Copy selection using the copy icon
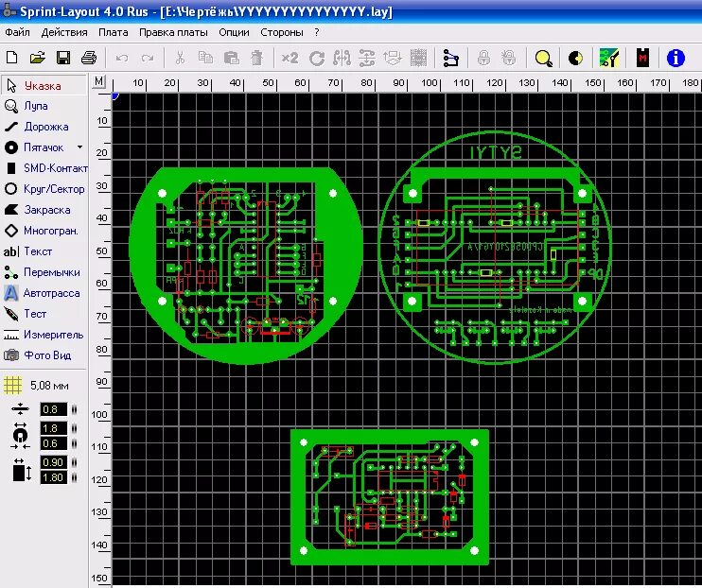This screenshot has width=702, height=588. pos(205,59)
